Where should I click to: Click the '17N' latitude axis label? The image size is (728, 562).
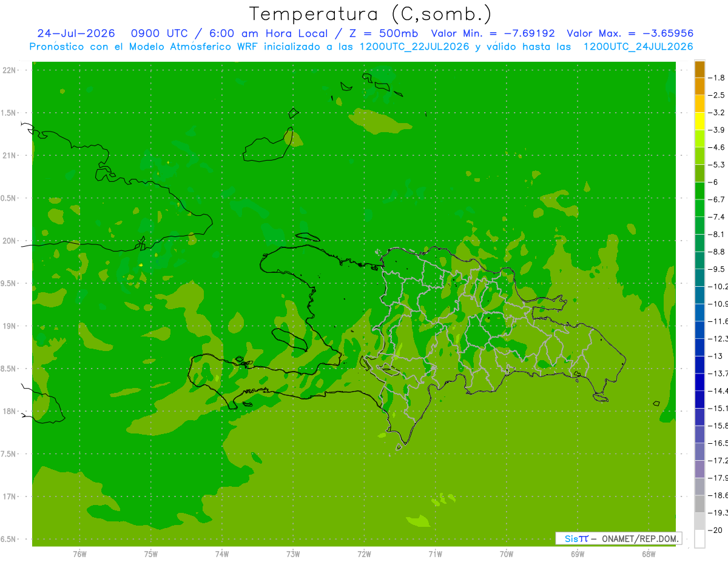[x=10, y=497]
